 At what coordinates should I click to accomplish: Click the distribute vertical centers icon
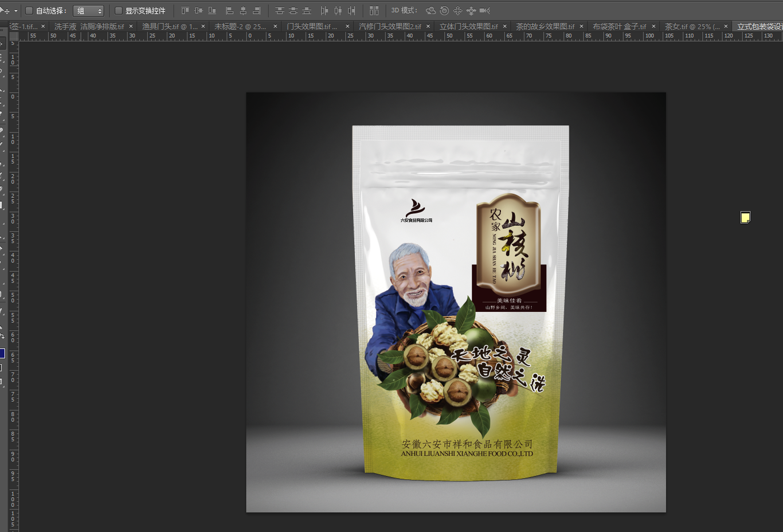(293, 10)
